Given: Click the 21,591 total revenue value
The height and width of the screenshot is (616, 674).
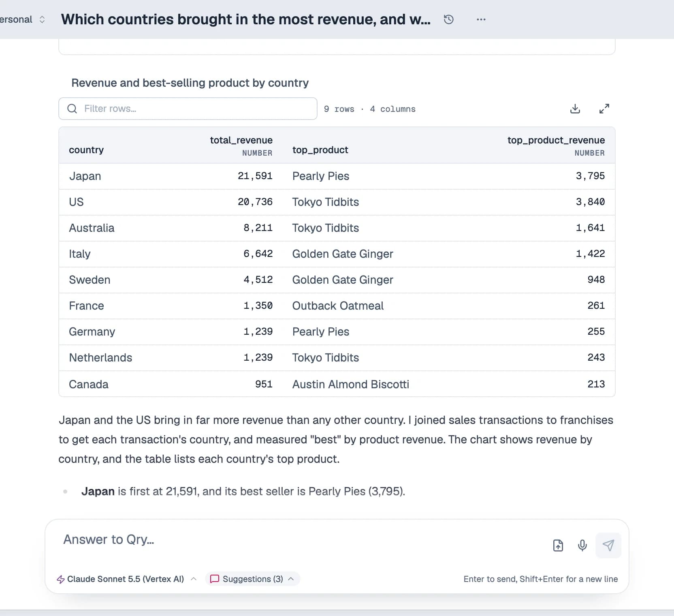Looking at the screenshot, I should [255, 176].
